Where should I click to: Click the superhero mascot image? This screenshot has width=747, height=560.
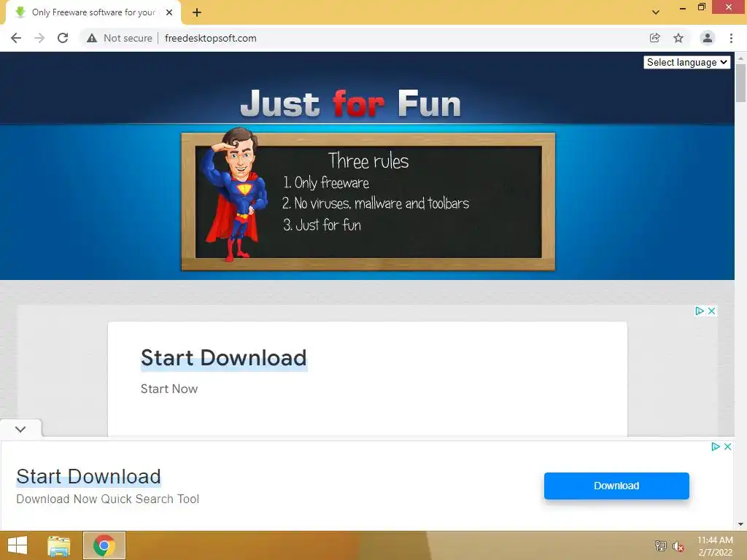[235, 194]
